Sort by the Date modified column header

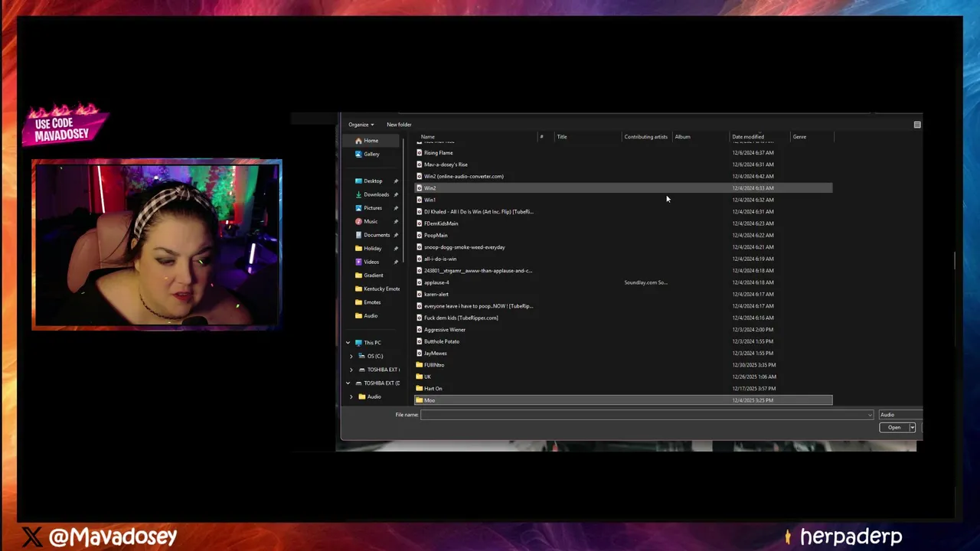pyautogui.click(x=748, y=137)
